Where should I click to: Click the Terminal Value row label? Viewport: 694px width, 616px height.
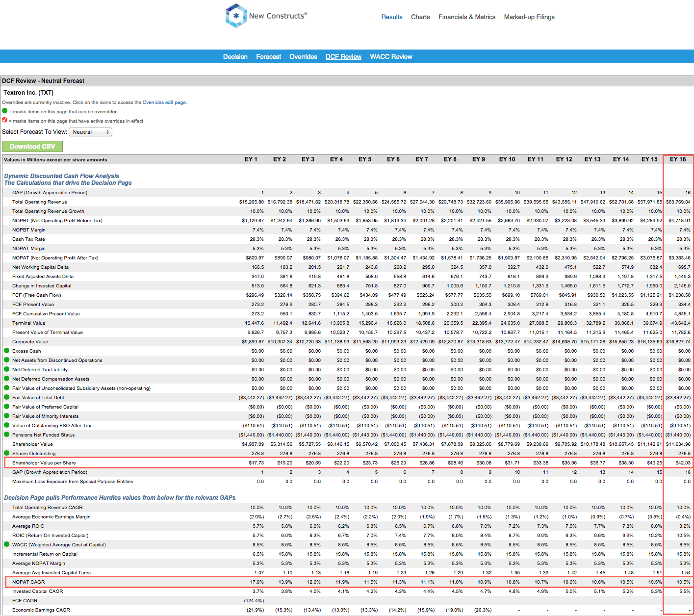tap(29, 323)
